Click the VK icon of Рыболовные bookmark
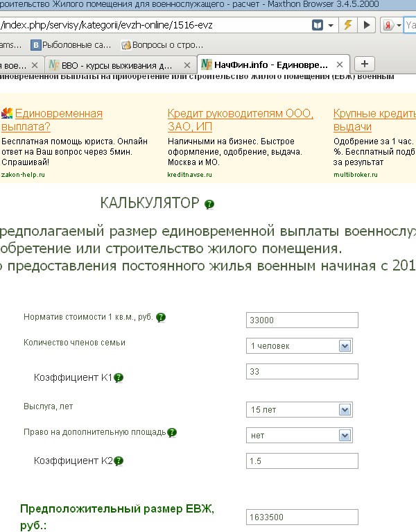Viewport: 416px width, 532px height. 35,45
